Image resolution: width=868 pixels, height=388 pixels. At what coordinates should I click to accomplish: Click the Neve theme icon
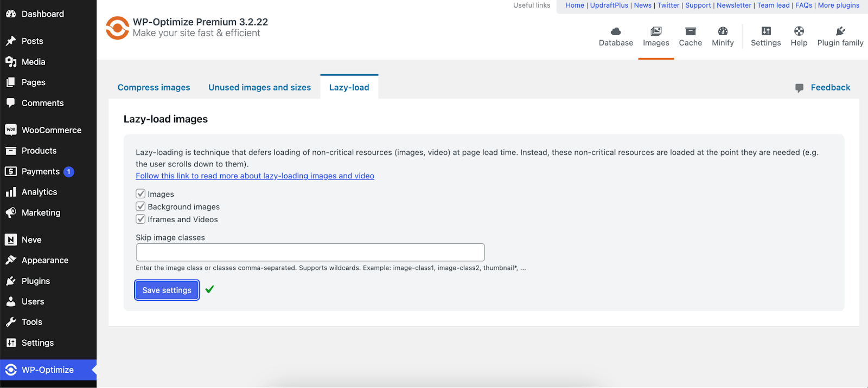[x=11, y=240]
